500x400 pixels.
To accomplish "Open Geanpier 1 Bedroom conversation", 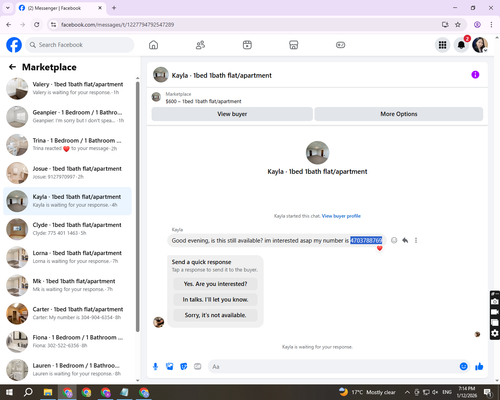I will pos(67,117).
